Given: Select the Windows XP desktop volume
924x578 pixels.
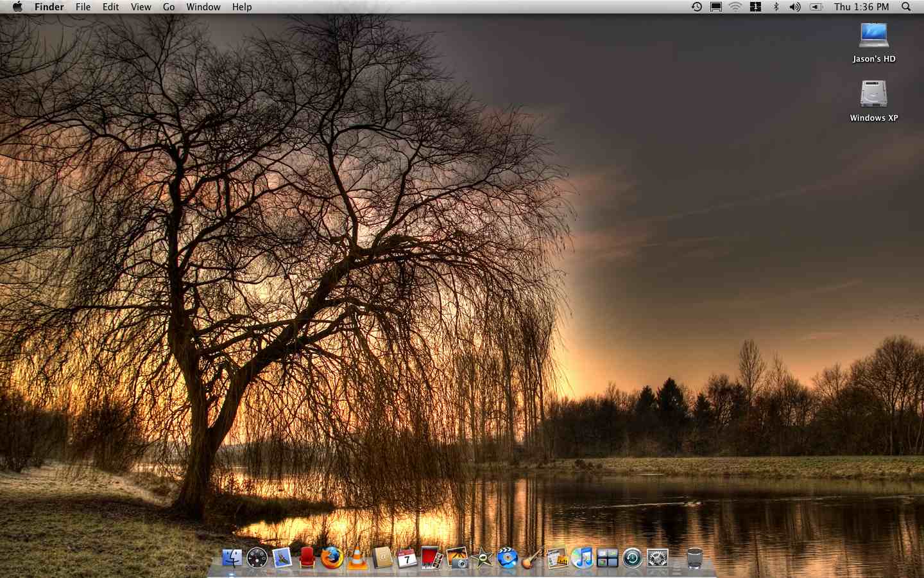Looking at the screenshot, I should [874, 101].
